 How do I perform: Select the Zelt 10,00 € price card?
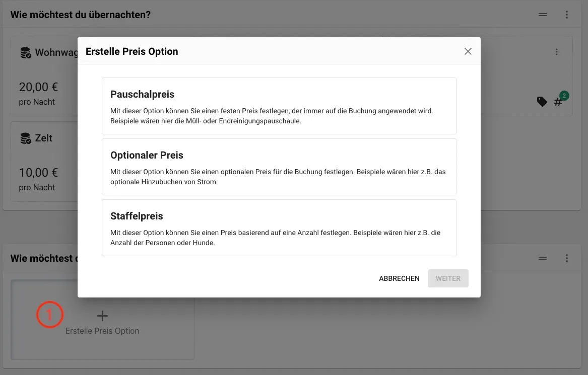point(44,162)
